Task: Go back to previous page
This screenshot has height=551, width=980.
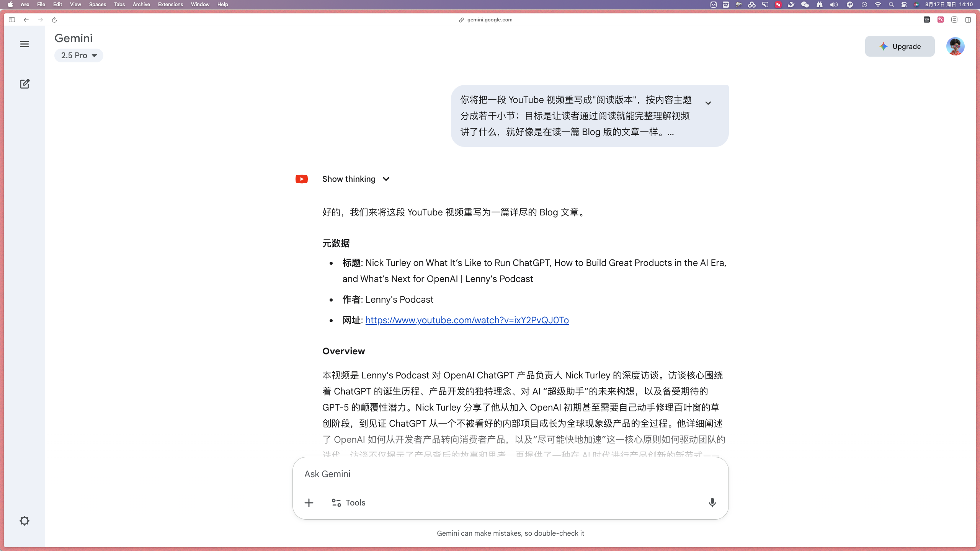Action: [26, 20]
